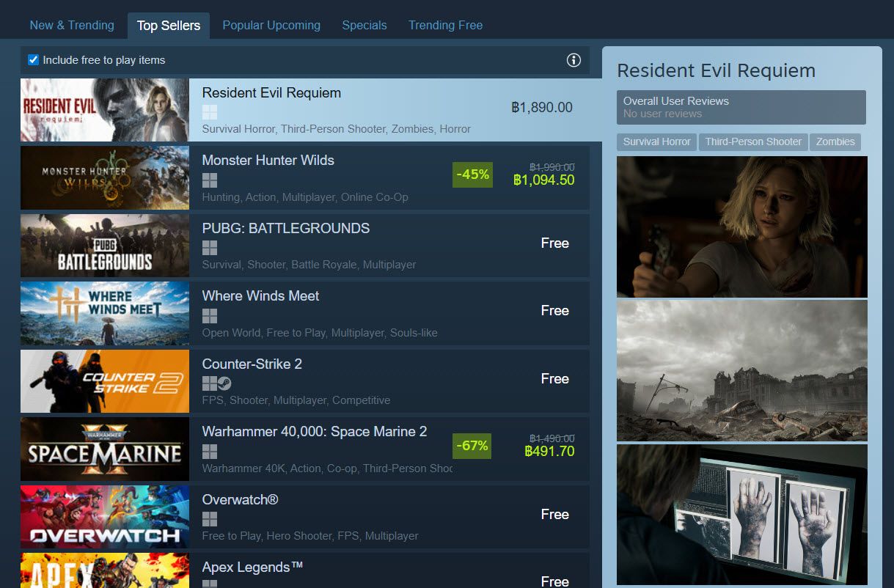Open the Popular Upcoming tab

pos(271,25)
